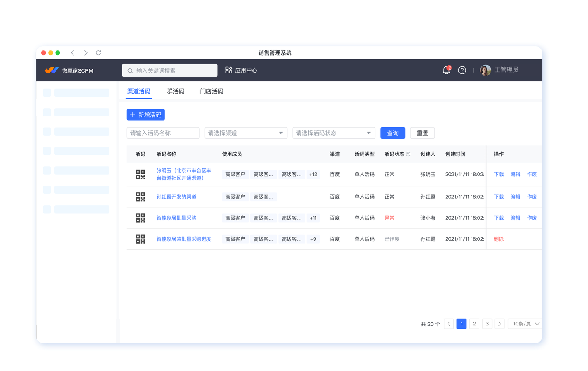588x371 pixels.
Task: Switch to 群活码 tab
Action: point(175,91)
